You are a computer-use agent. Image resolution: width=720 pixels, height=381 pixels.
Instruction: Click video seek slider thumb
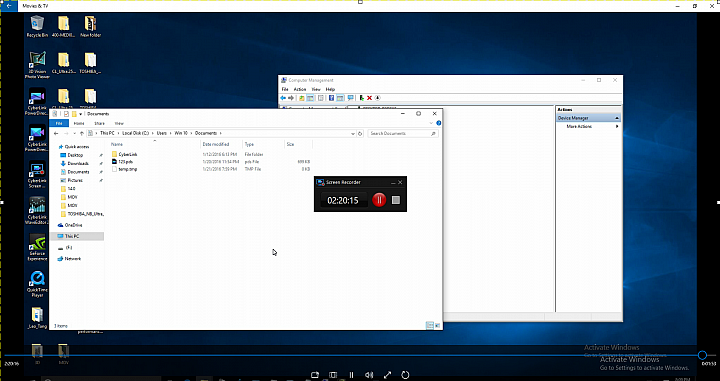tap(702, 355)
